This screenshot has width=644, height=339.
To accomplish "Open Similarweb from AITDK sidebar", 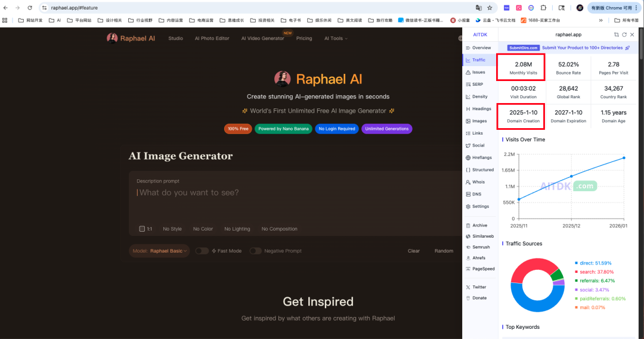I will 479,237.
